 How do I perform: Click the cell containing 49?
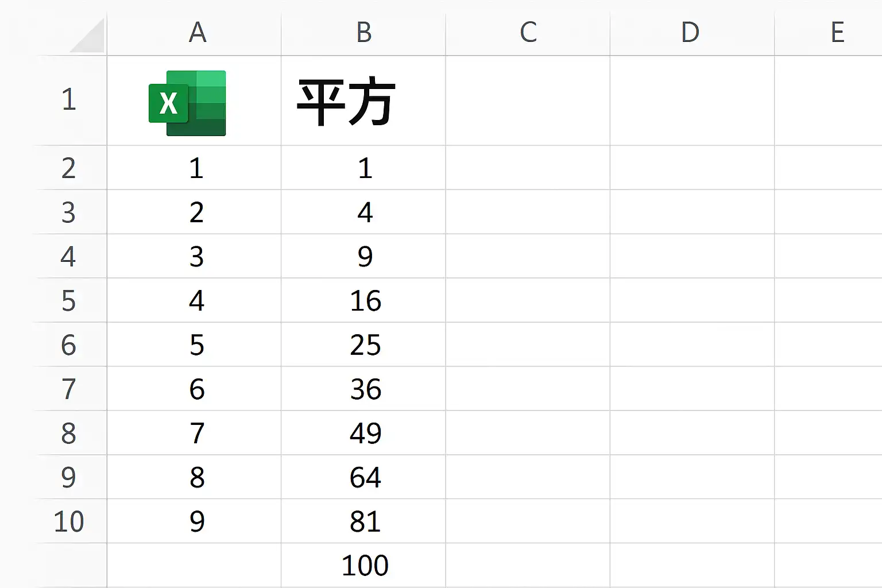(x=365, y=433)
